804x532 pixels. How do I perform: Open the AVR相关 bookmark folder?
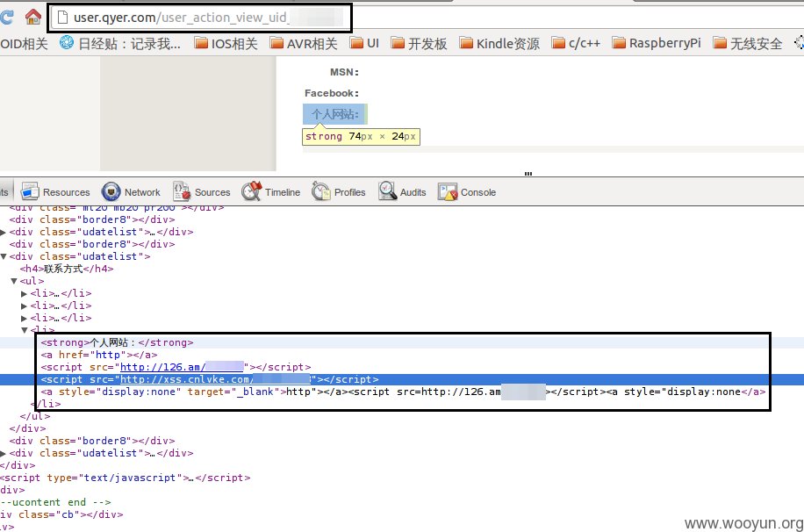[304, 44]
